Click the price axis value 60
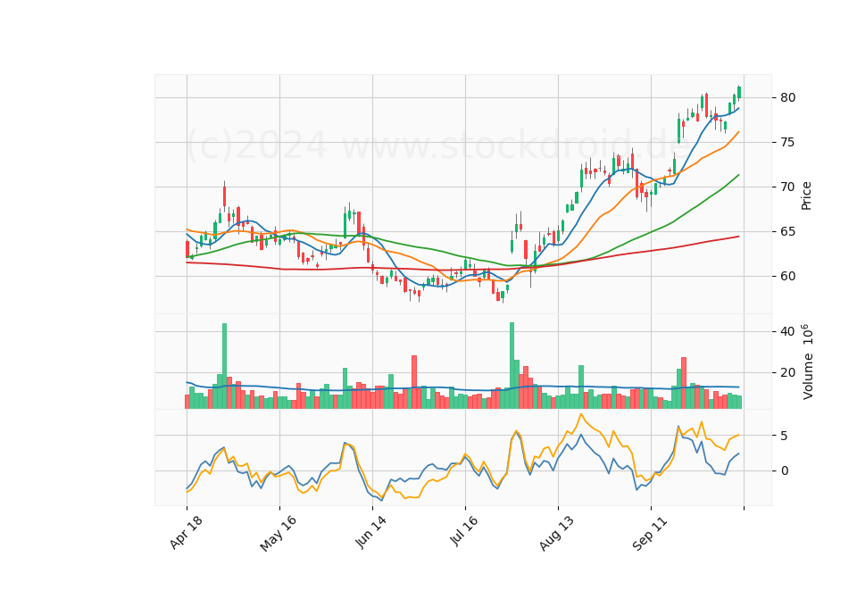857x616 pixels. point(787,276)
